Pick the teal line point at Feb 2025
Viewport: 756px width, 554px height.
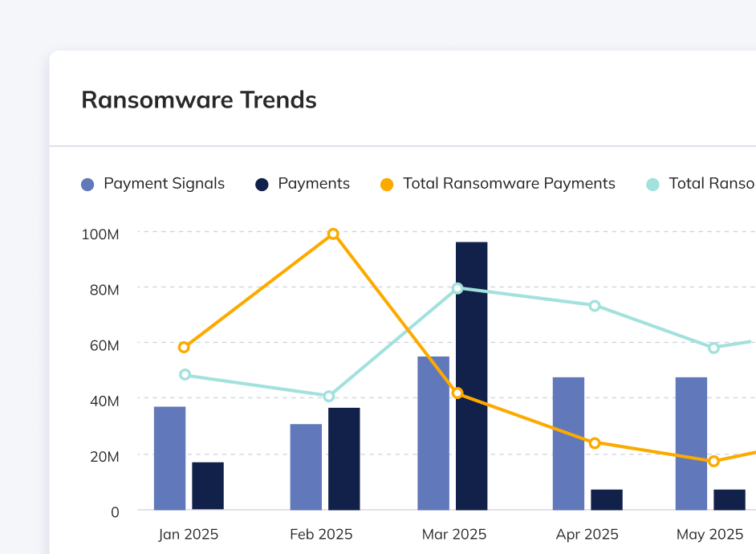(x=329, y=396)
